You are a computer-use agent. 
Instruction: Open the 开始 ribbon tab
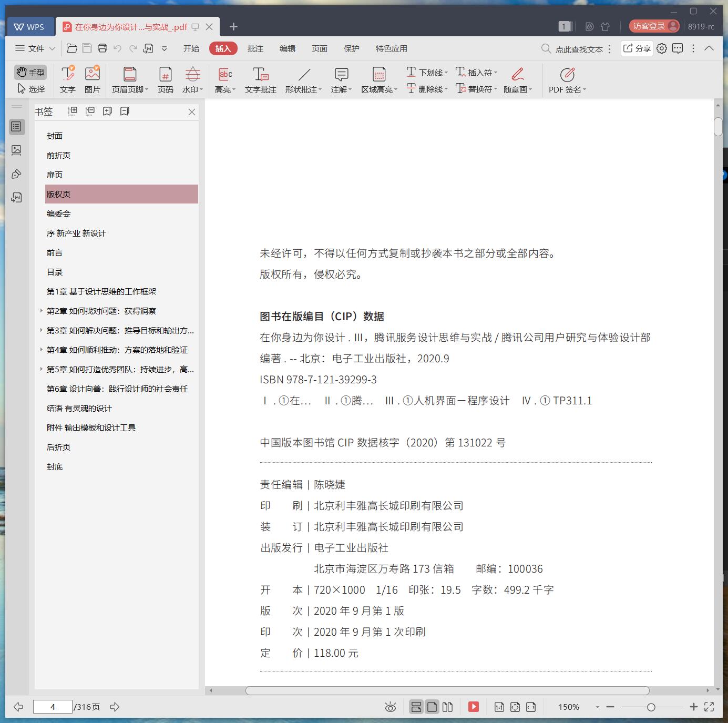(x=191, y=48)
